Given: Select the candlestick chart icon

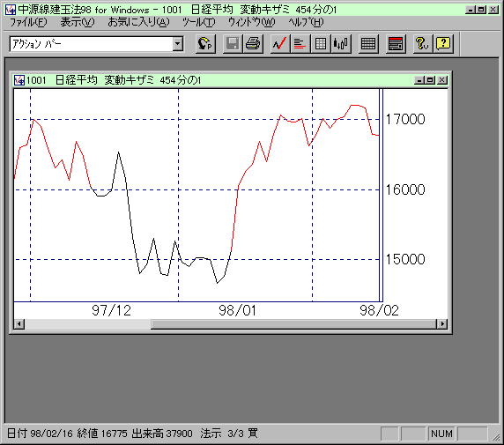Looking at the screenshot, I should tap(341, 43).
